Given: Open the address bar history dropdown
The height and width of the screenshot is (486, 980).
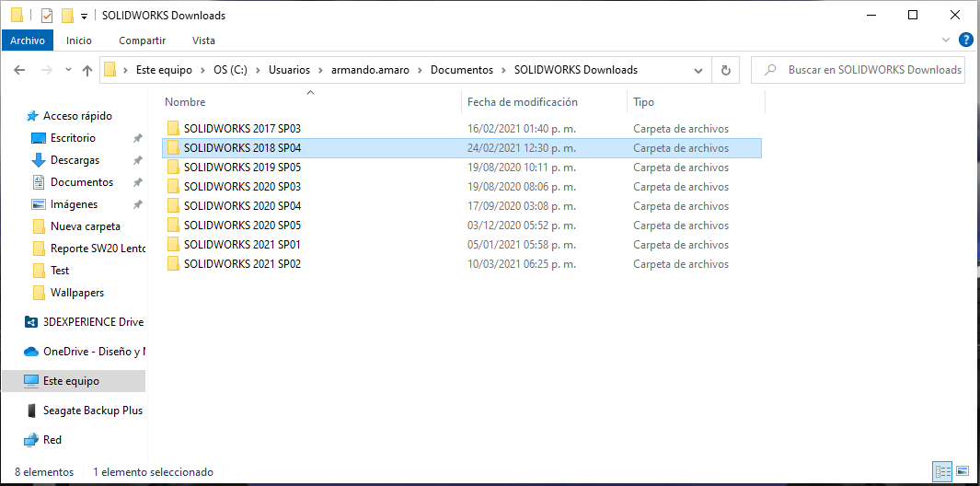Looking at the screenshot, I should [698, 71].
